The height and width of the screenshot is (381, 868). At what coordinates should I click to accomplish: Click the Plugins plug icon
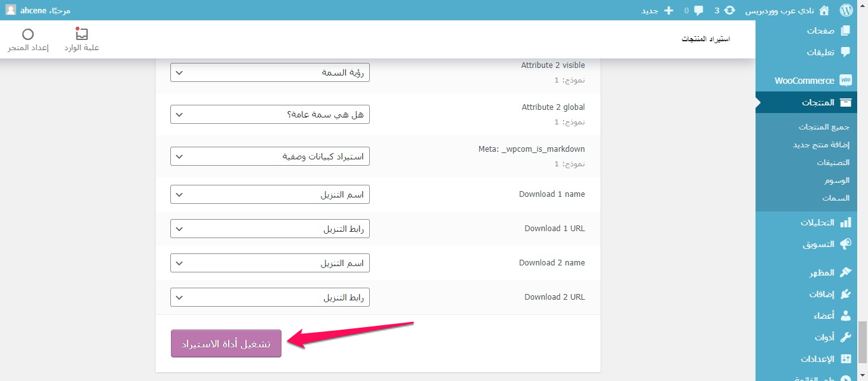(845, 294)
